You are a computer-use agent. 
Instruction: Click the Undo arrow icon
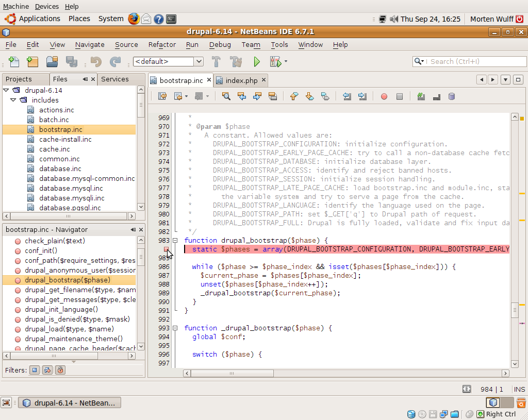96,62
